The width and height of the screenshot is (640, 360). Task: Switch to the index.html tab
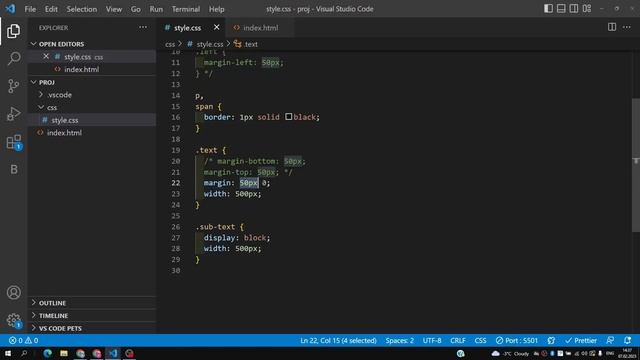[x=260, y=28]
